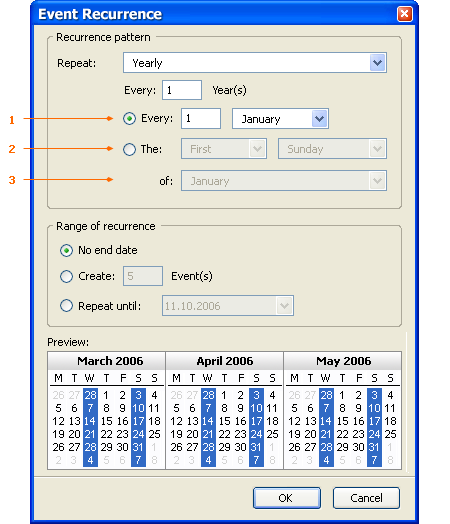This screenshot has height=524, width=450.
Task: Select March 2006 preview header
Action: pyautogui.click(x=110, y=361)
